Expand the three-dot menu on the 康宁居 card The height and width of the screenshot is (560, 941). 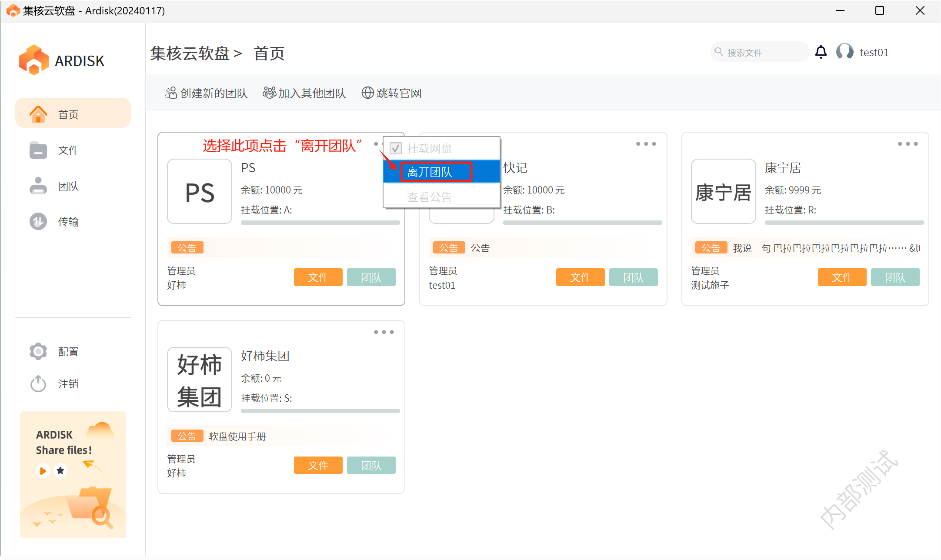coord(908,144)
